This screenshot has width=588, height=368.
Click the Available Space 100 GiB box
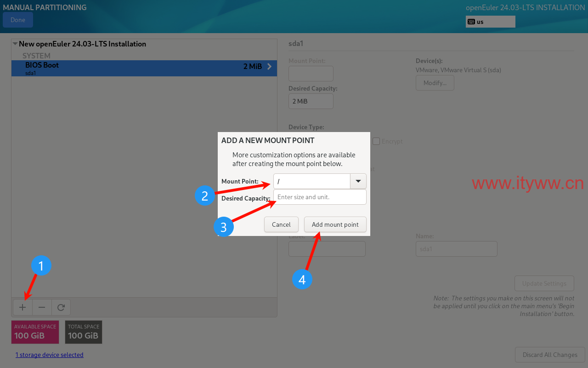tap(35, 332)
